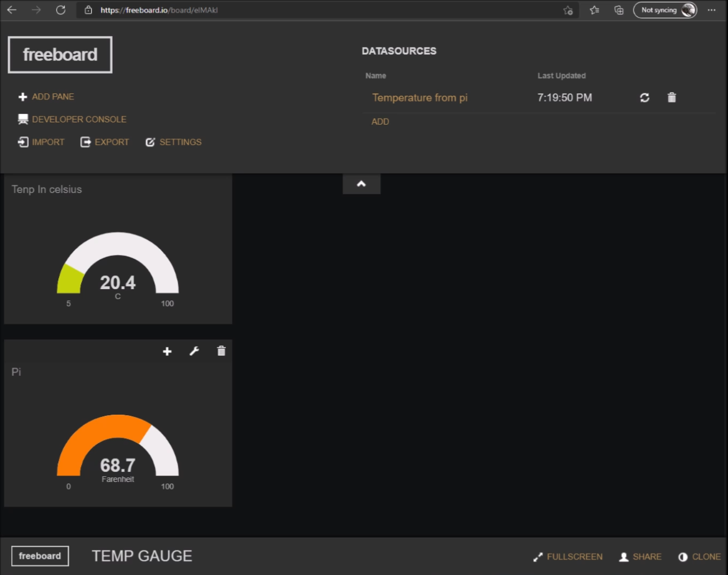This screenshot has width=728, height=575.
Task: Open the DEVELOPER CONSOLE
Action: [72, 119]
